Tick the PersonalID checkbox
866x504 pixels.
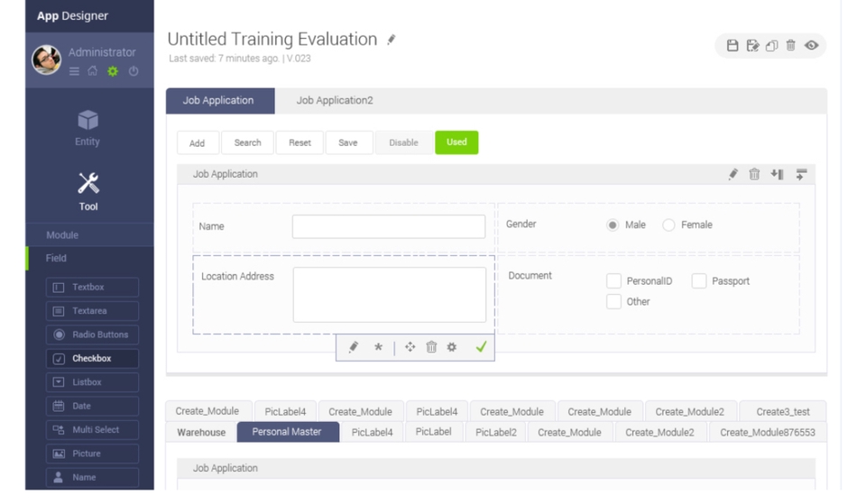(x=613, y=281)
